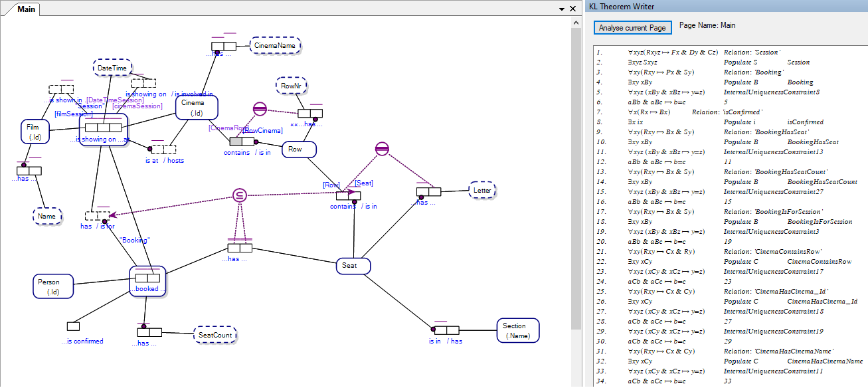Select the Name value type shape
Image resolution: width=868 pixels, height=390 pixels.
[46, 216]
